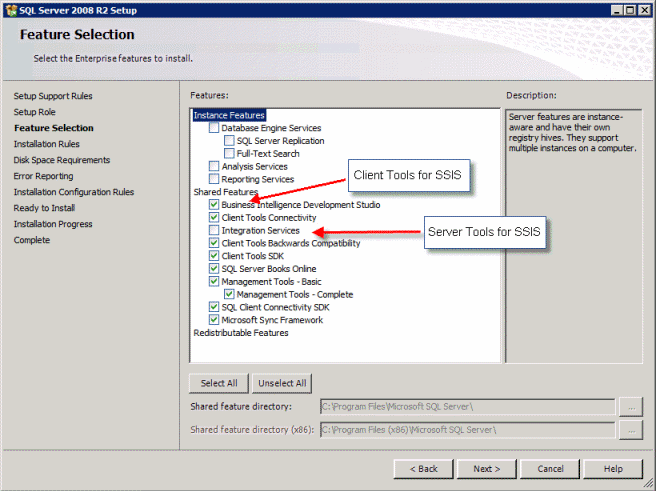Browse for the shared feature directory
Screen dimensions: 656x491
[631, 407]
